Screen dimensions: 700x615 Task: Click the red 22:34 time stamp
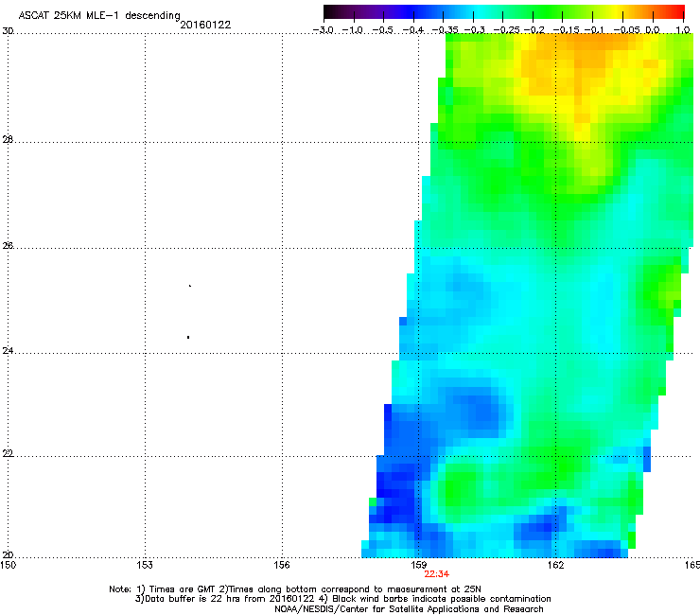click(x=437, y=574)
